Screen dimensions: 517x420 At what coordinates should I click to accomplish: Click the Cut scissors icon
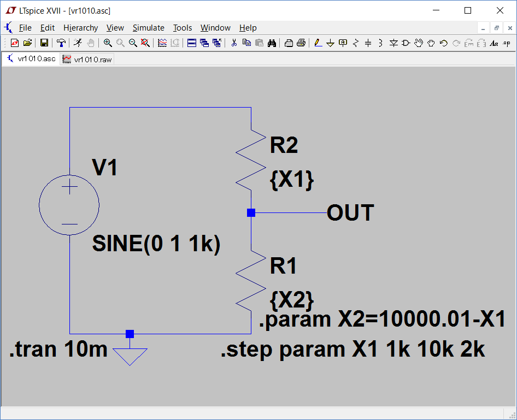point(234,43)
